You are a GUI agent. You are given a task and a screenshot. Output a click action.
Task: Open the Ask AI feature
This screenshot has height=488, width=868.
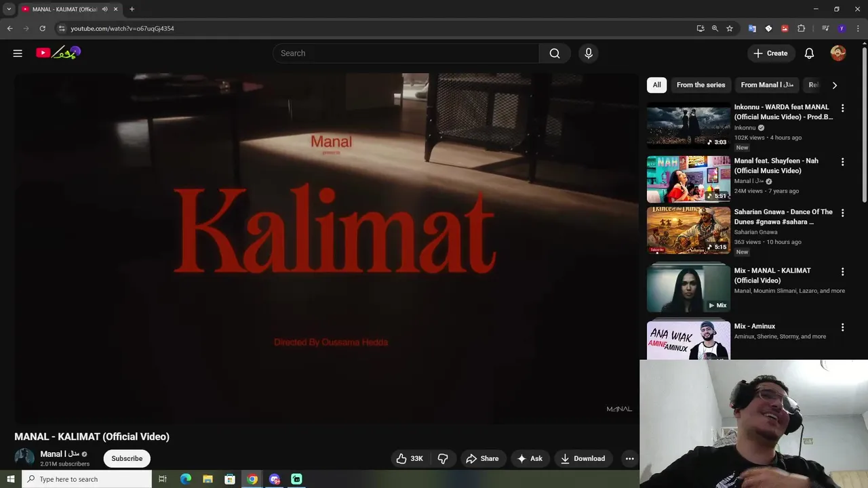pyautogui.click(x=530, y=458)
